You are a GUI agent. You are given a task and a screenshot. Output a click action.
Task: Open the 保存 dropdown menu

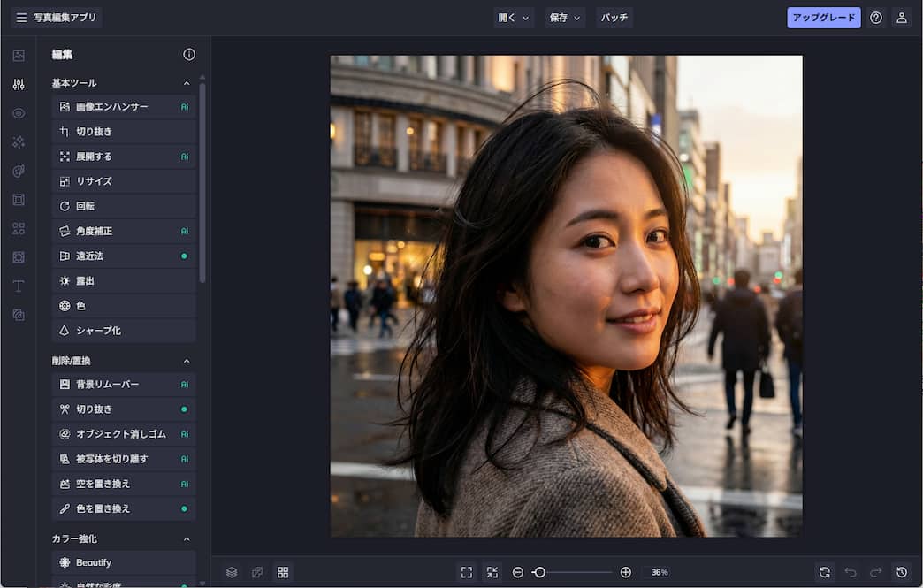click(x=565, y=18)
